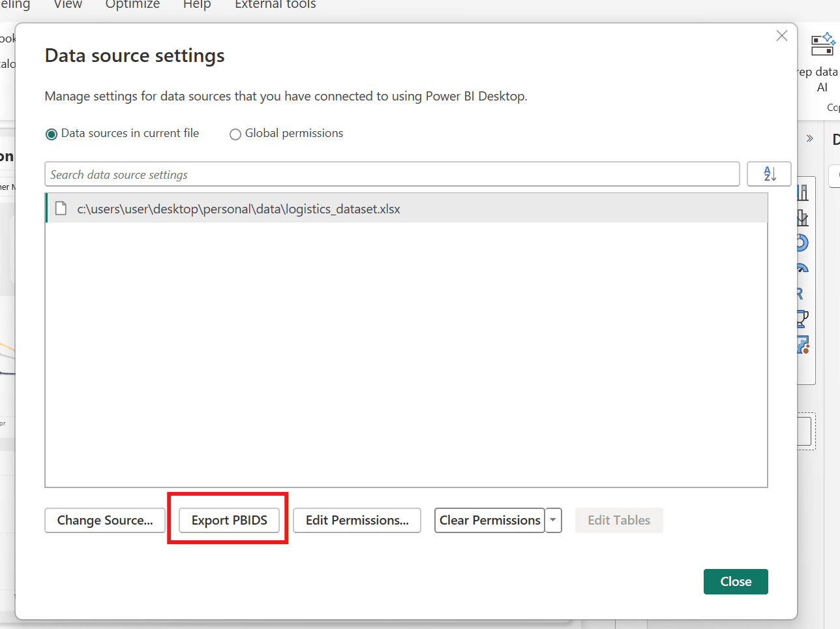
Task: Open the External tools ribbon tab
Action: pyautogui.click(x=275, y=5)
